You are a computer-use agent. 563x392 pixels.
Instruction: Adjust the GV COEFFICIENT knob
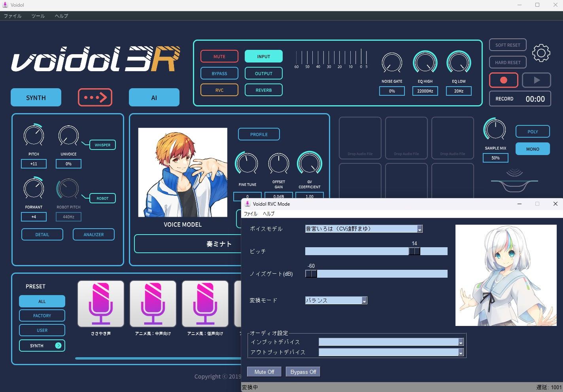pyautogui.click(x=310, y=163)
